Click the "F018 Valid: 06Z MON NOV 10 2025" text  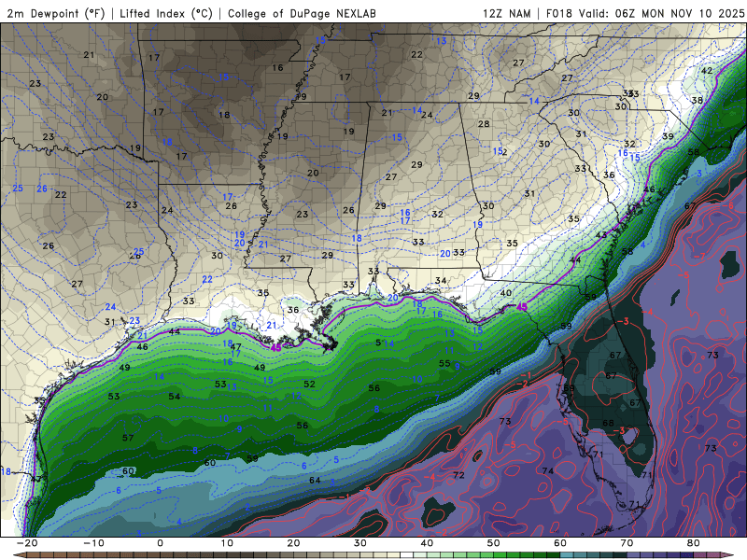click(x=645, y=13)
